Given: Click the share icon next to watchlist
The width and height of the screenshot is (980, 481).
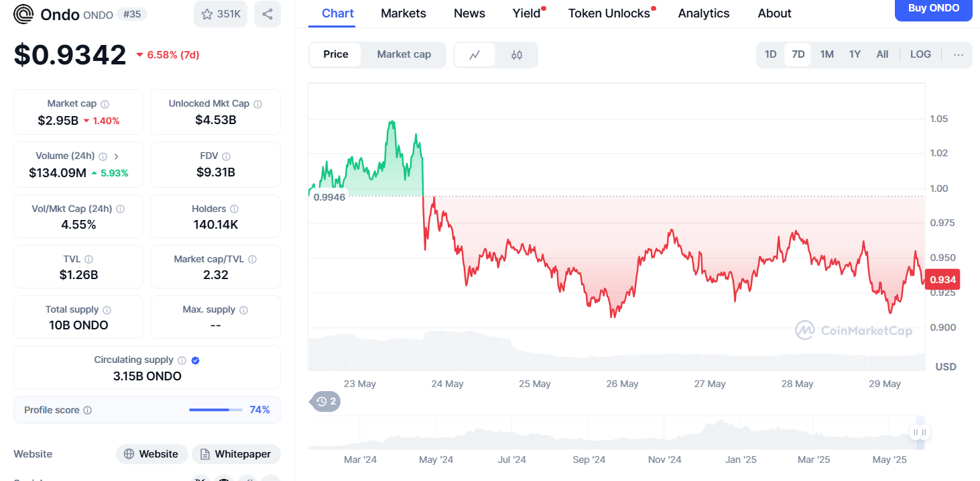Looking at the screenshot, I should coord(267,14).
